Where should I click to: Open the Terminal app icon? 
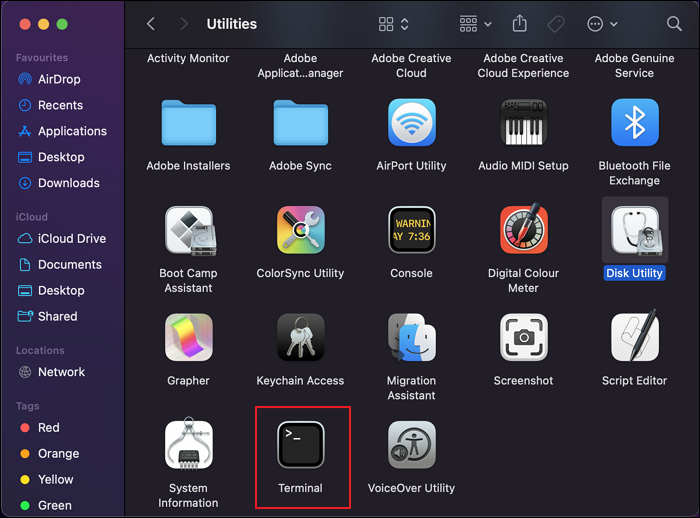pyautogui.click(x=300, y=444)
